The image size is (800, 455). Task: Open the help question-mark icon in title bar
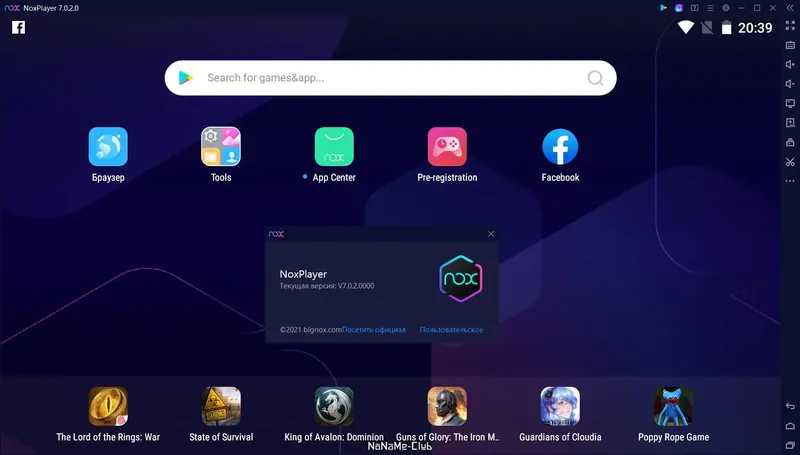(x=694, y=8)
